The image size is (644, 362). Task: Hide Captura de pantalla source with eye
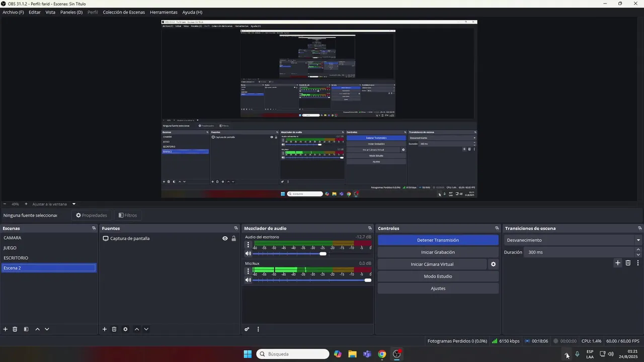click(x=225, y=238)
